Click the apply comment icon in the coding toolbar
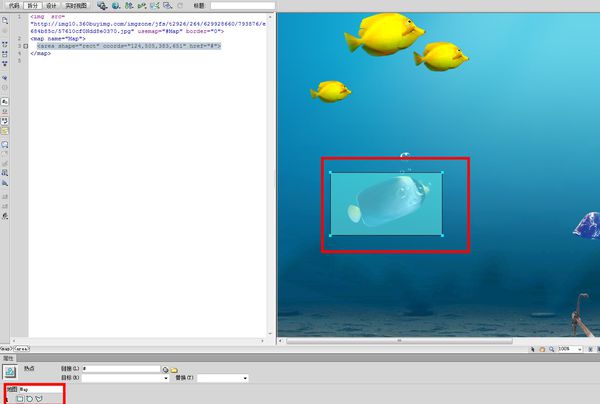The image size is (600, 404). pos(5,145)
